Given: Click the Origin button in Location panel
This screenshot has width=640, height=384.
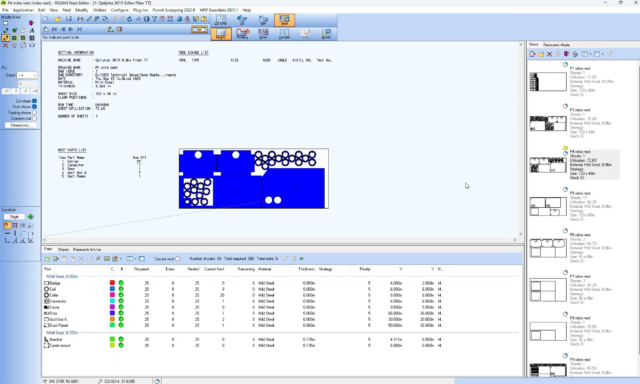Looking at the screenshot, I should tap(14, 217).
